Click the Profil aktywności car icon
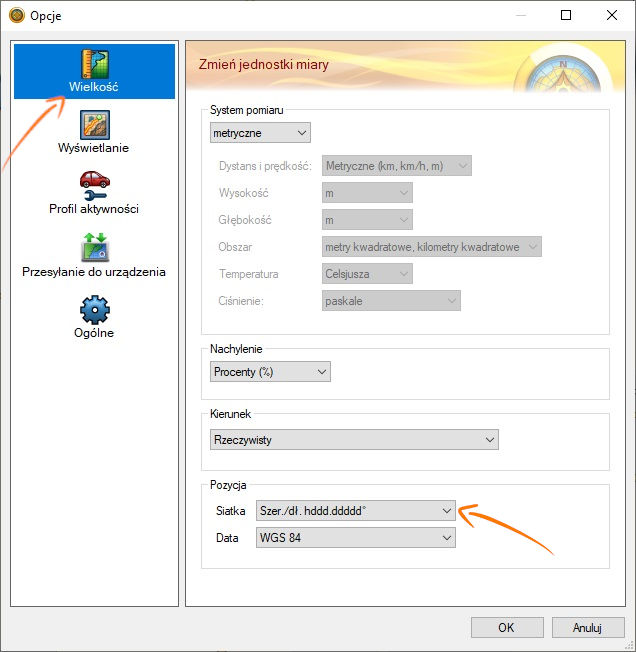 [94, 182]
